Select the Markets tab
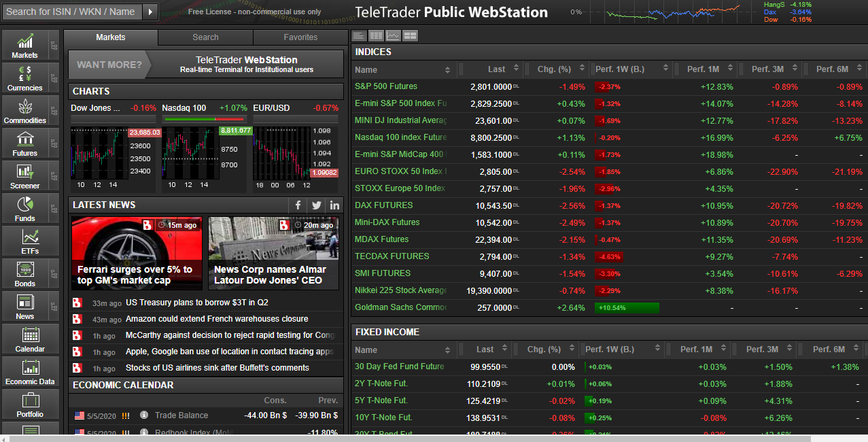The image size is (868, 442). [111, 37]
